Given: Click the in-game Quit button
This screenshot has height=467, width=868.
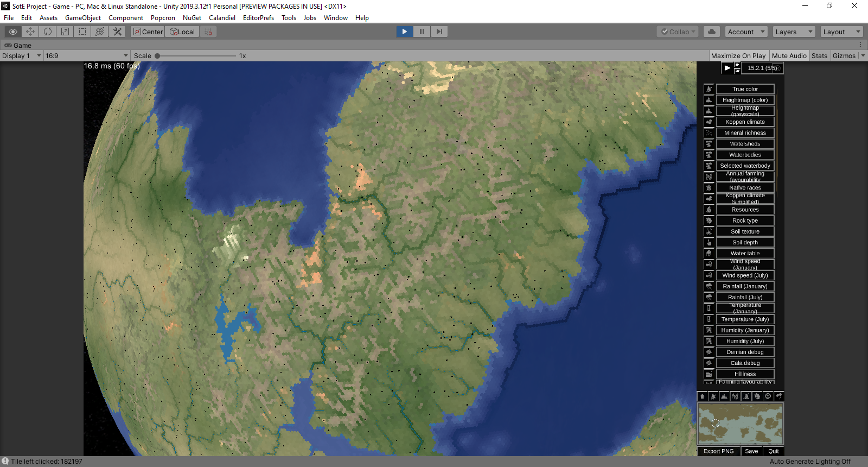Looking at the screenshot, I should [x=774, y=451].
